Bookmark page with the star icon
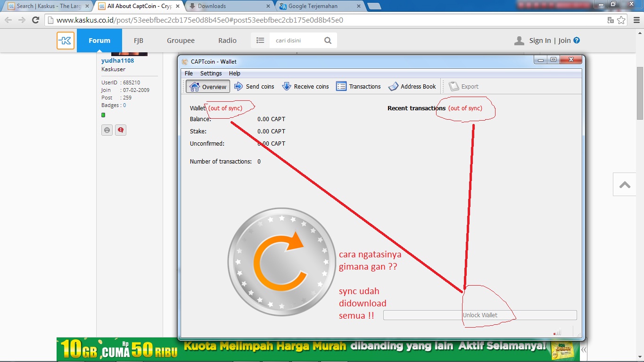644x362 pixels. (x=621, y=20)
